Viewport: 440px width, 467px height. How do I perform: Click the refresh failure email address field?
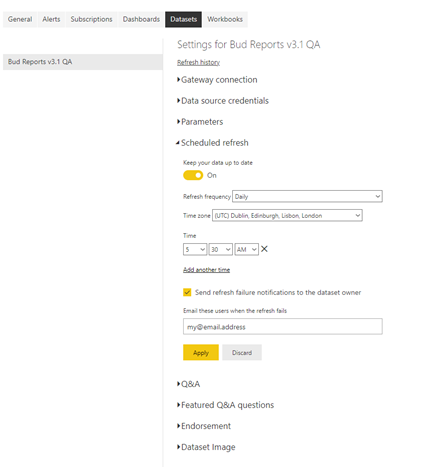pos(283,326)
